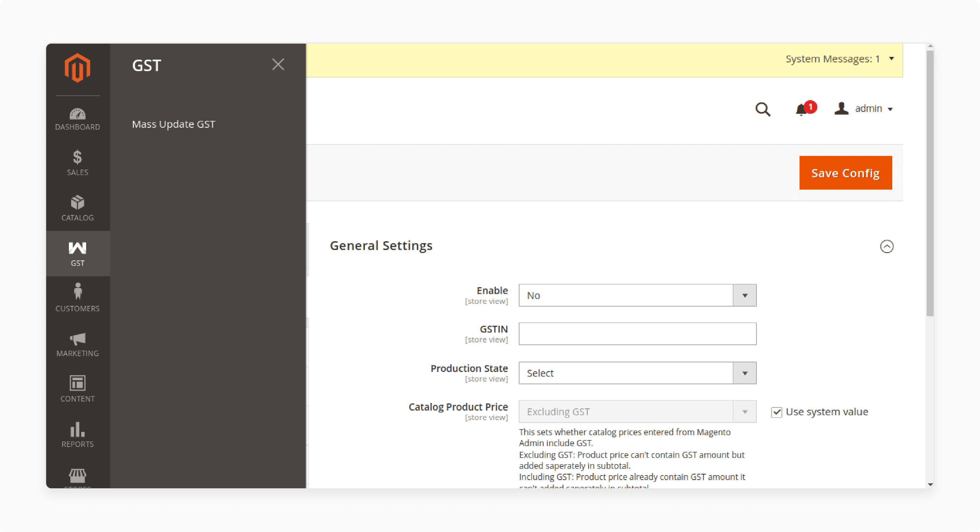This screenshot has height=532, width=980.
Task: Open the Customers menu
Action: 78,298
